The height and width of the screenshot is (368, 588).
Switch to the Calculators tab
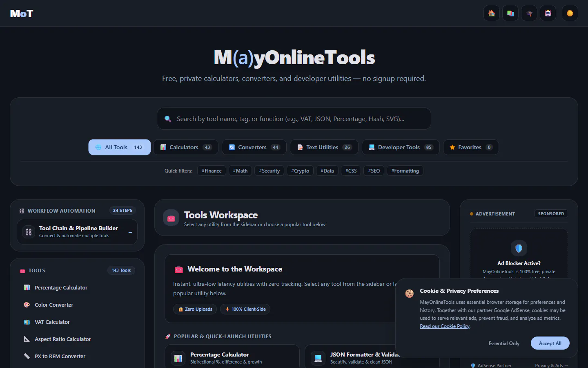tap(186, 147)
